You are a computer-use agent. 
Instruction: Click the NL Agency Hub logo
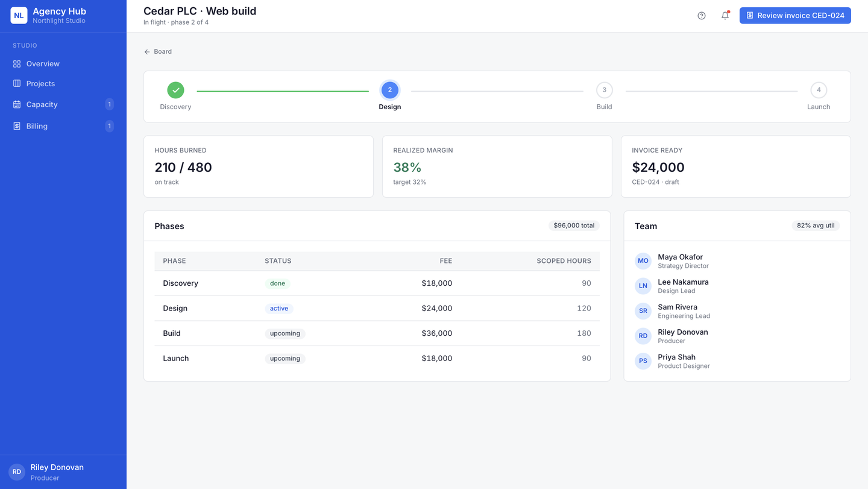coord(19,16)
